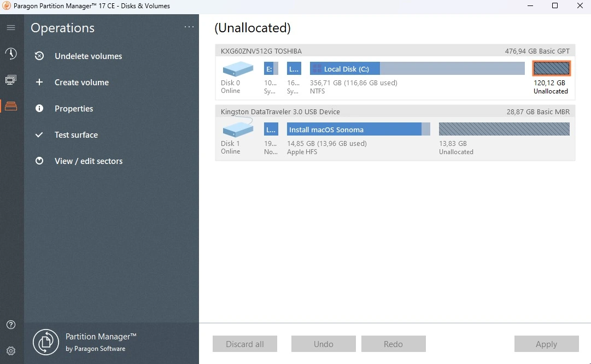Click the Paragon app icon in title bar
The width and height of the screenshot is (591, 364).
(x=7, y=5)
